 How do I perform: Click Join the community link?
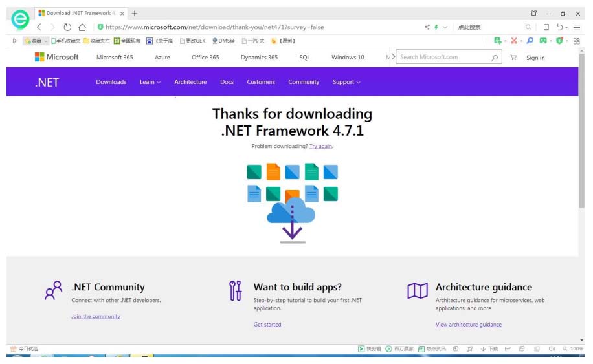96,317
